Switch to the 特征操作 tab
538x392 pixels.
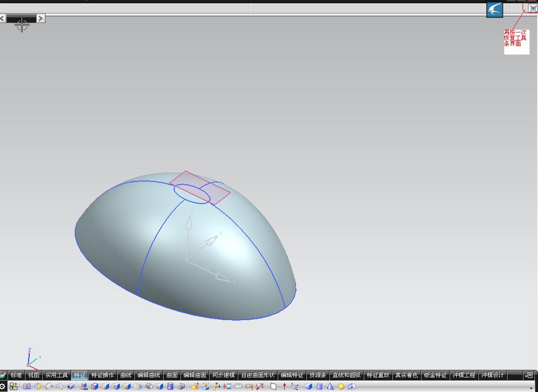click(x=102, y=375)
